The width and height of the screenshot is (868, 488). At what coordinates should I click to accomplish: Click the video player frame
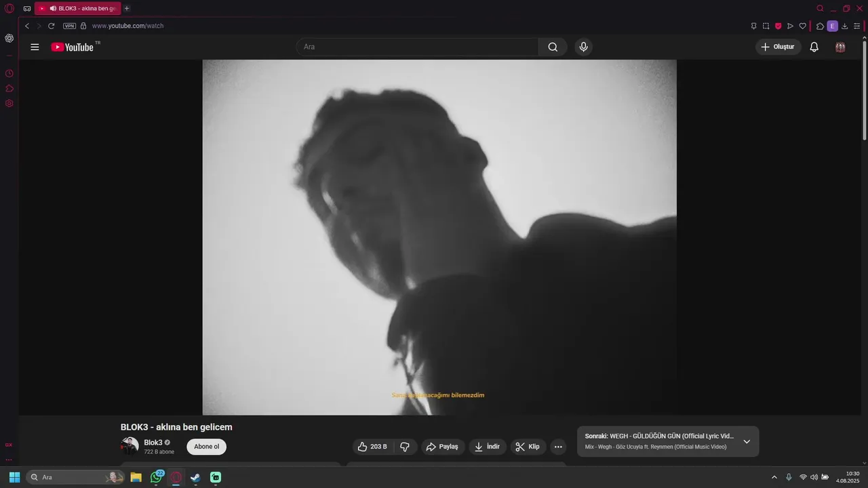(x=439, y=237)
